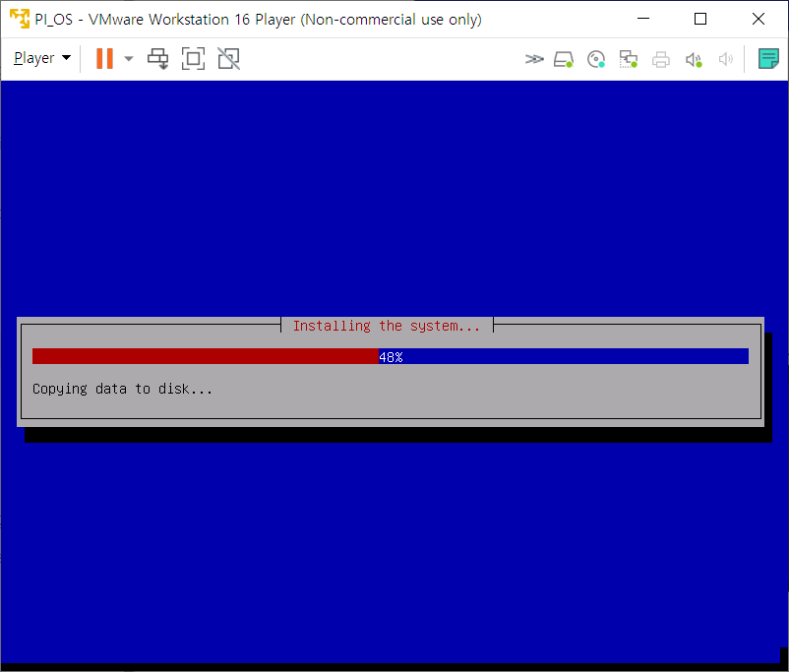The height and width of the screenshot is (672, 789).
Task: Click the 'Copying data to disk...' text
Action: (x=122, y=389)
